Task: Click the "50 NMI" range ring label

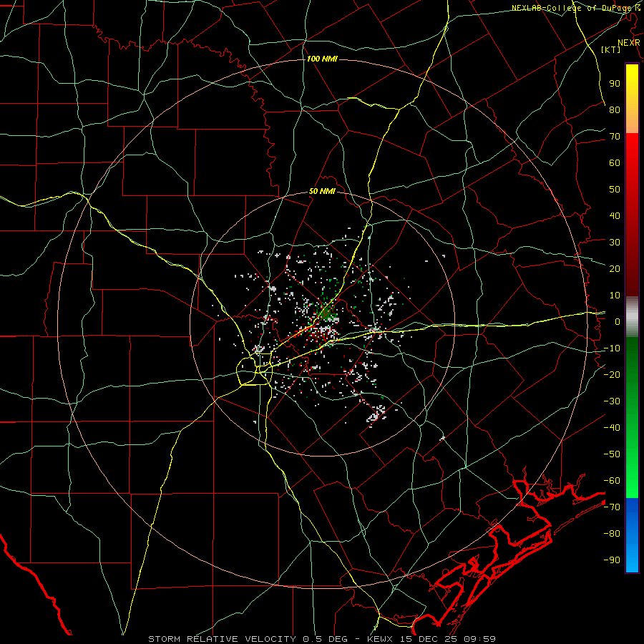Action: point(322,191)
